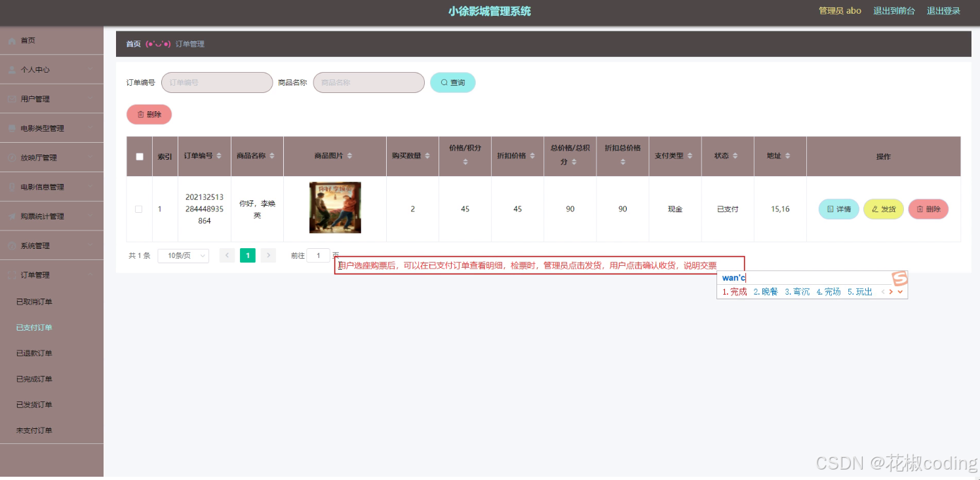This screenshot has width=980, height=480.
Task: Click the sort arrows beside 折扣价格
Action: tap(532, 156)
